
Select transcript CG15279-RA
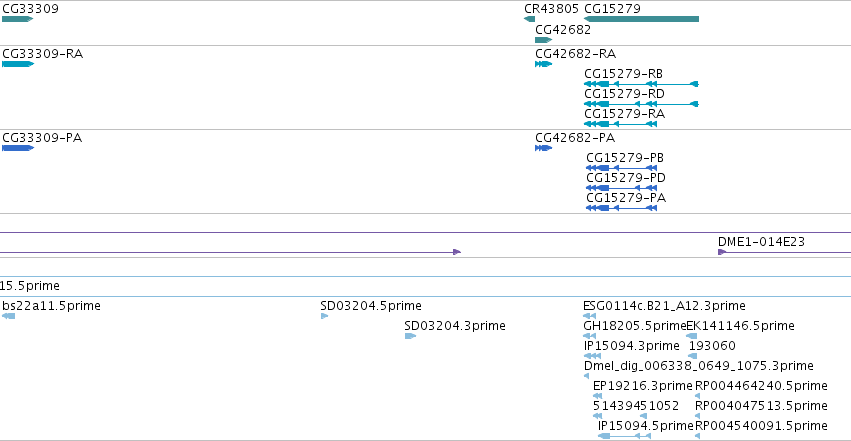pos(621,124)
